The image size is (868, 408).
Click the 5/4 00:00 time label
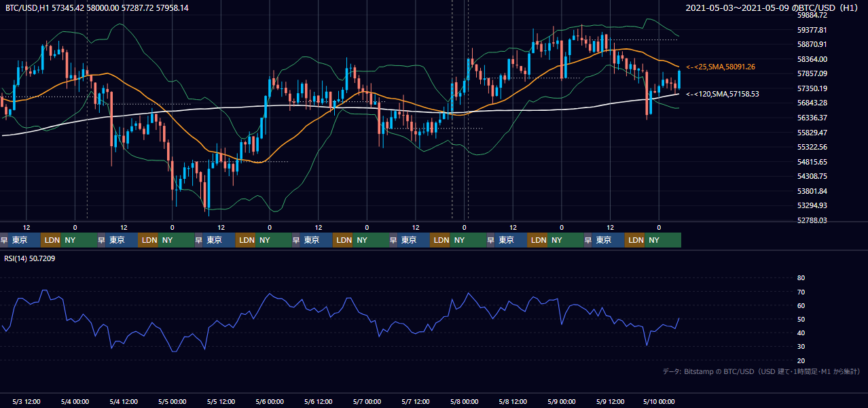(x=75, y=401)
